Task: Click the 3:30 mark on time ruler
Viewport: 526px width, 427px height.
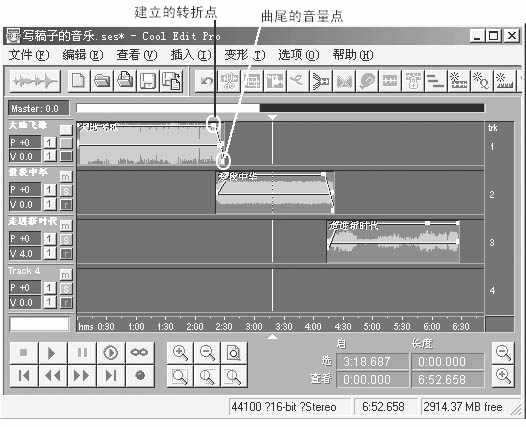Action: pyautogui.click(x=284, y=327)
